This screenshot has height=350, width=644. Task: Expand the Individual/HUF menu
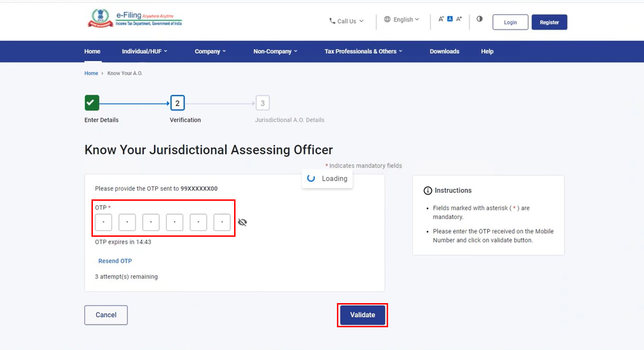point(145,51)
